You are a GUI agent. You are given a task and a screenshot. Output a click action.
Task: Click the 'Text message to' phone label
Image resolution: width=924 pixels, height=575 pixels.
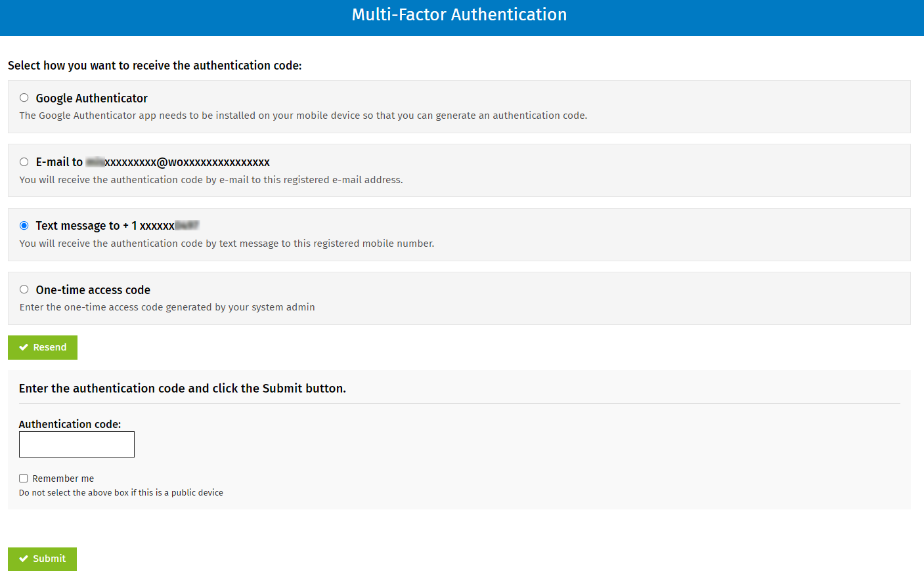pos(117,226)
